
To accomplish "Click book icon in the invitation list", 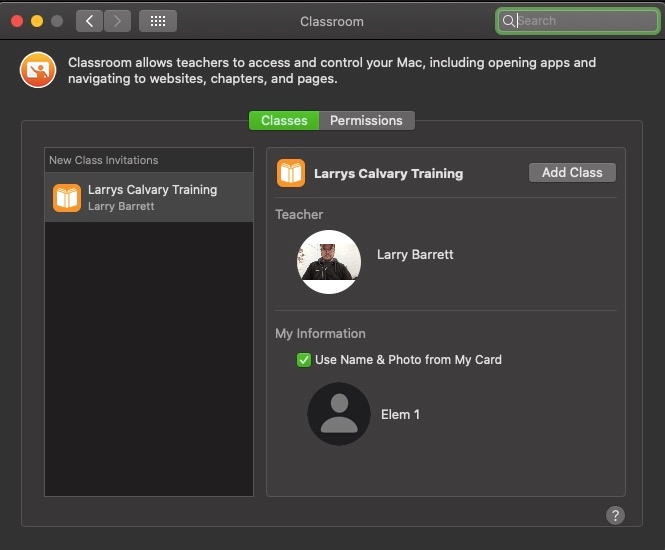I will pyautogui.click(x=67, y=198).
